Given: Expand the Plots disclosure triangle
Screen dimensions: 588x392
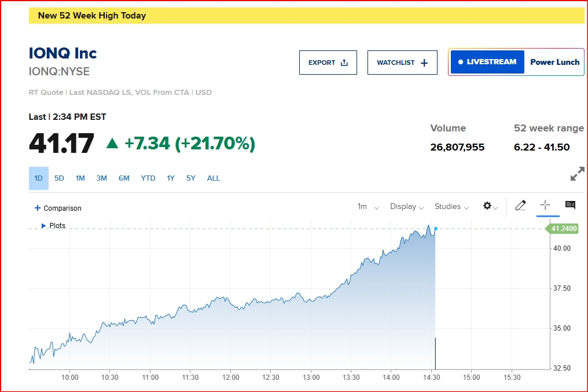Looking at the screenshot, I should click(44, 226).
